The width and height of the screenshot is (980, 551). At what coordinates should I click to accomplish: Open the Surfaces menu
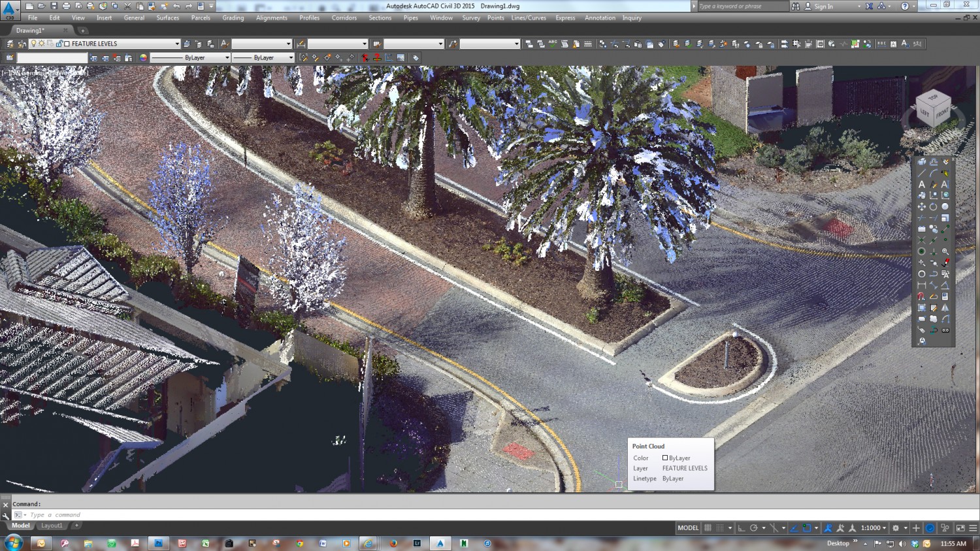167,18
